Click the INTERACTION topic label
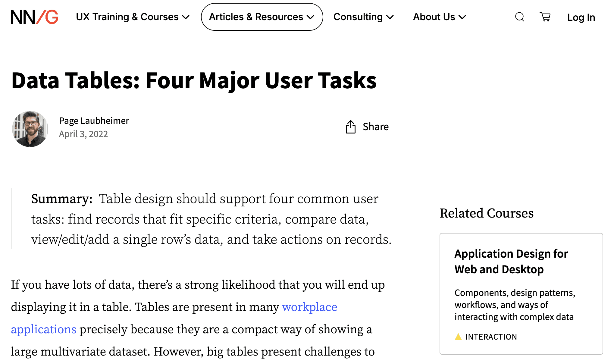This screenshot has height=364, width=611. [491, 337]
